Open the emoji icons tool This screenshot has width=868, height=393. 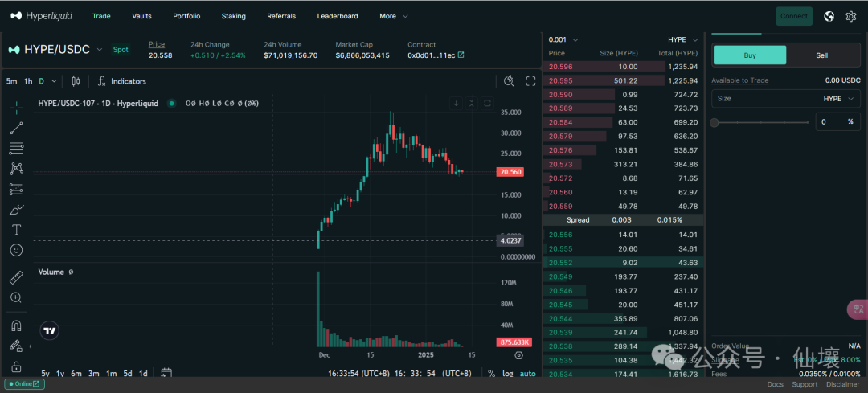point(17,250)
